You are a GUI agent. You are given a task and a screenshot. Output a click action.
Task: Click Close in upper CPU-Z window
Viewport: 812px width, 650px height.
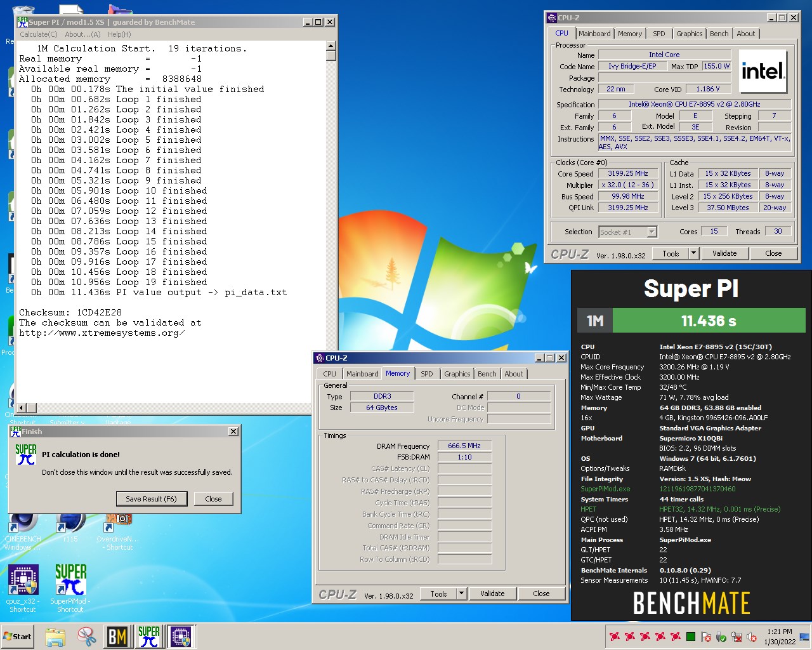tap(773, 253)
